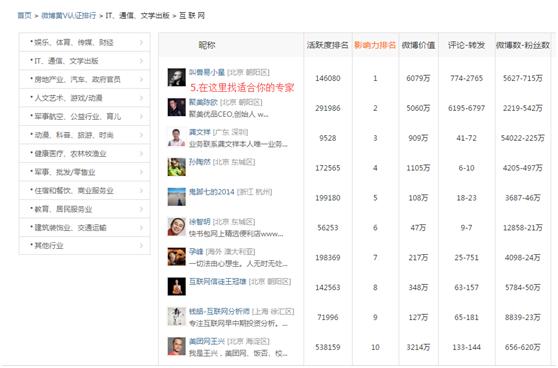Click posts-fans value 656-620万
The height and width of the screenshot is (368, 558).
click(x=523, y=347)
